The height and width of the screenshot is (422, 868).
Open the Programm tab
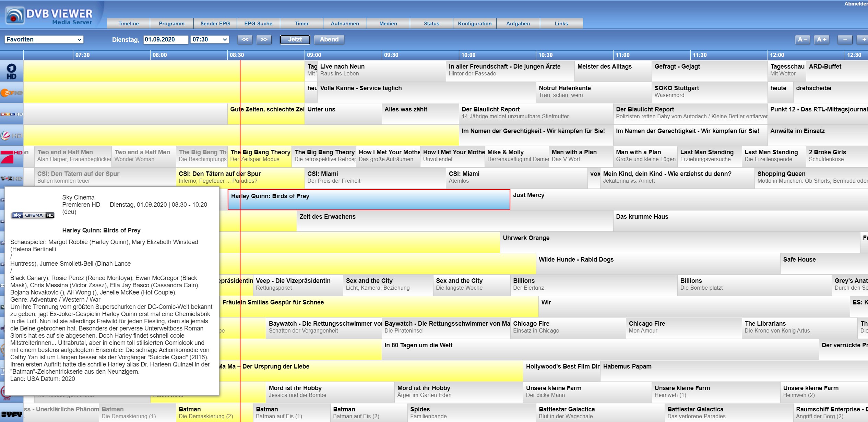[x=171, y=23]
